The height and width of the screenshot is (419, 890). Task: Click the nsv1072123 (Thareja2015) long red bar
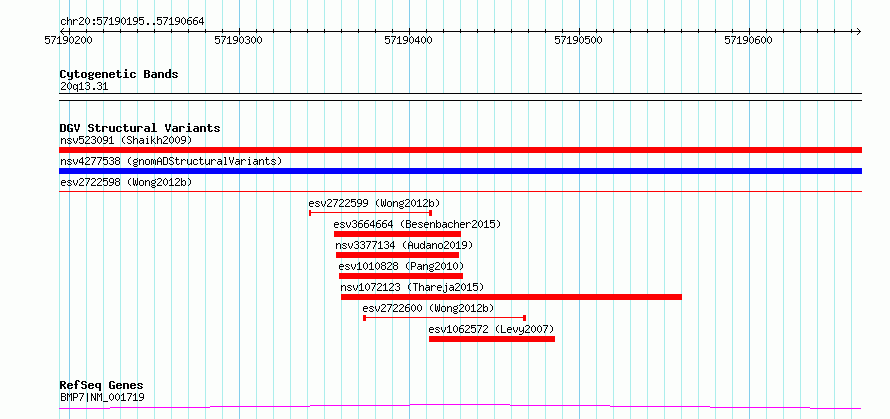[x=511, y=297]
